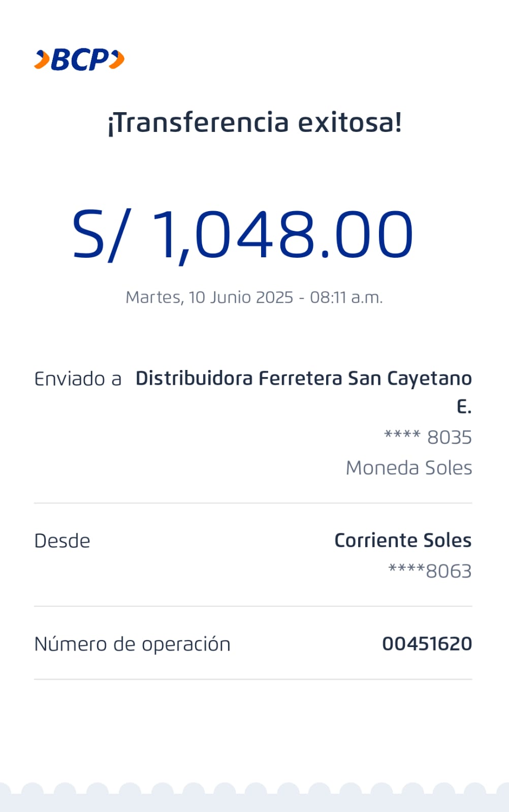Click the right orange chevron in the logo
509x812 pixels.
117,59
